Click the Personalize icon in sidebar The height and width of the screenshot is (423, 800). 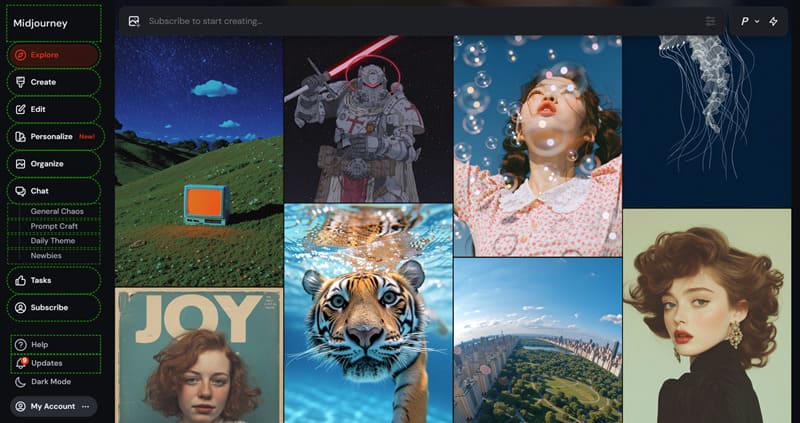coord(20,137)
